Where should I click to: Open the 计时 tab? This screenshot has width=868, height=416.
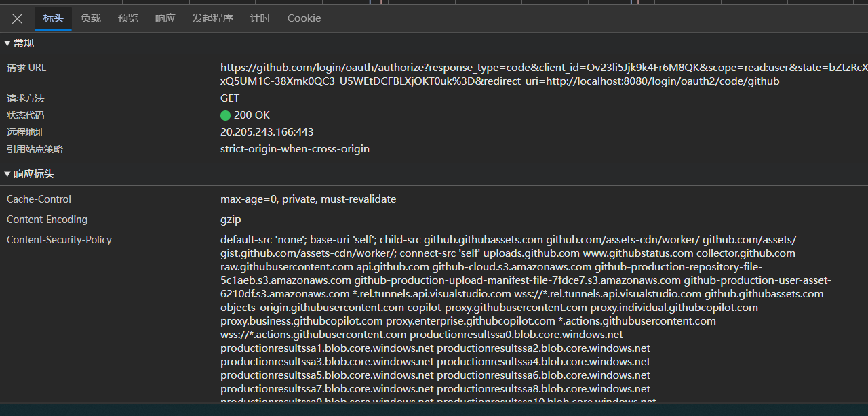point(260,18)
